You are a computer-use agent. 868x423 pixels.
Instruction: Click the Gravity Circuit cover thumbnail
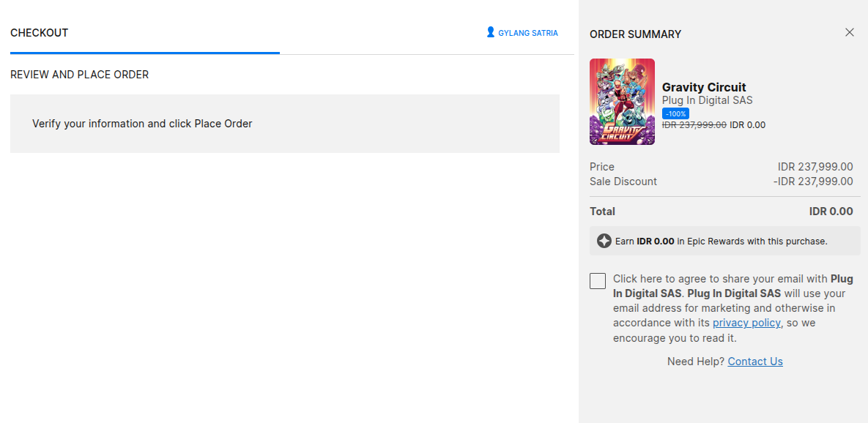coord(622,102)
